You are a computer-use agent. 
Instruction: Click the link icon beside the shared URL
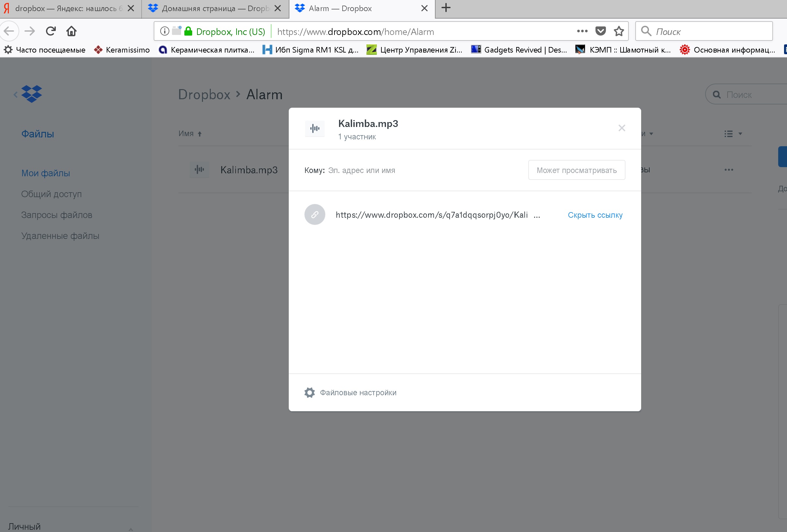(315, 215)
